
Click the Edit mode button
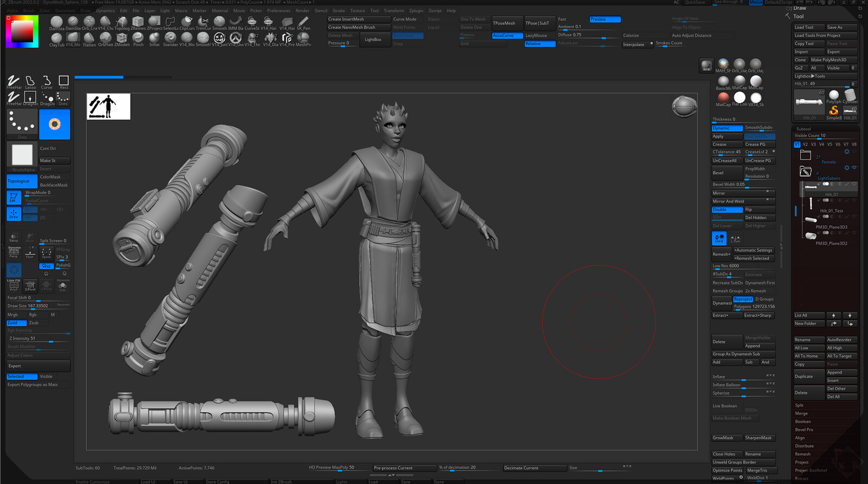14,198
